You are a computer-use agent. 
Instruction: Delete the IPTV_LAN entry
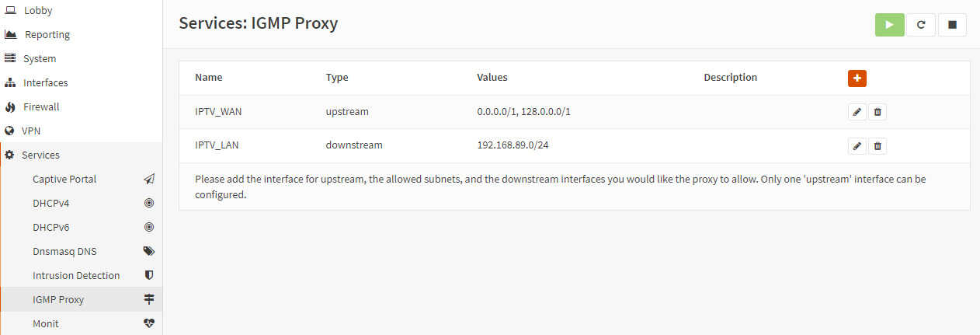(x=877, y=145)
